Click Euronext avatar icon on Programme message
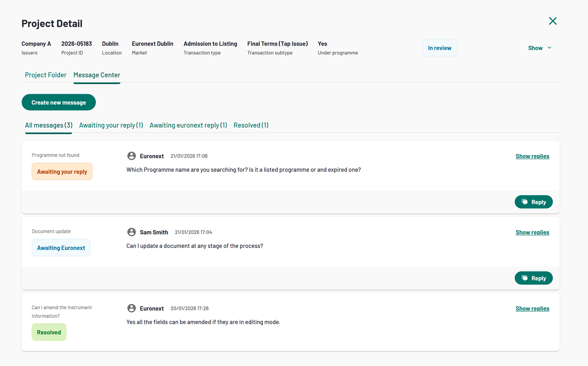Viewport: 588px width, 366px height. click(x=132, y=156)
